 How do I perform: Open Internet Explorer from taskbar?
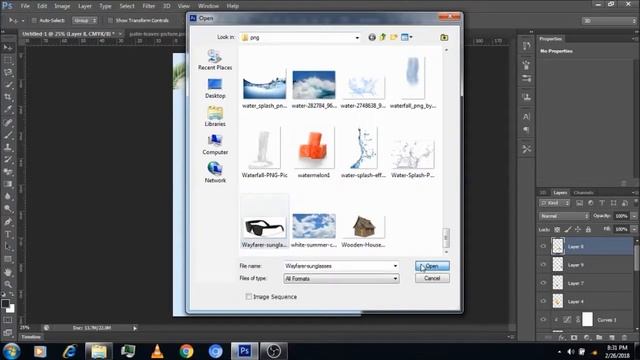coord(70,351)
